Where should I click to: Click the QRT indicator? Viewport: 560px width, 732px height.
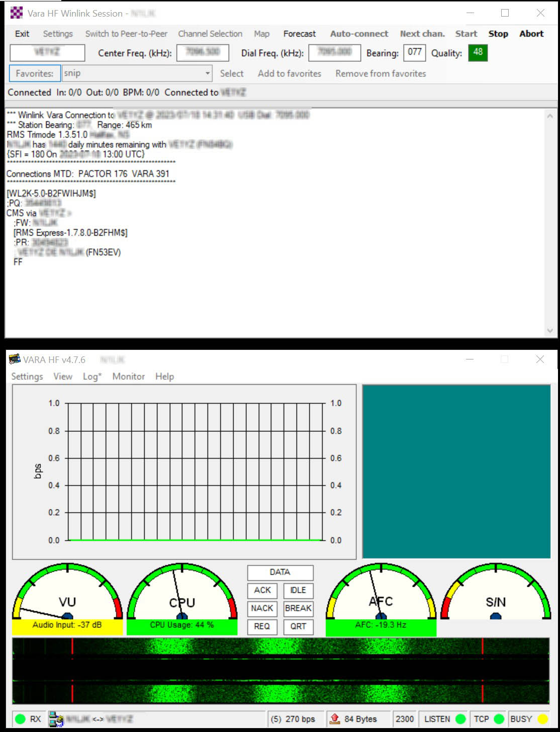pos(298,627)
